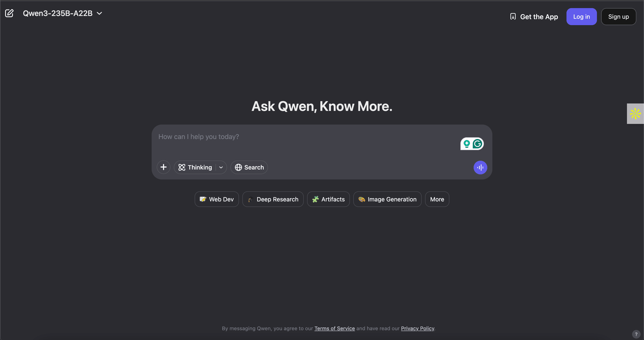644x340 pixels.
Task: Open the More shortcuts menu
Action: coord(437,199)
